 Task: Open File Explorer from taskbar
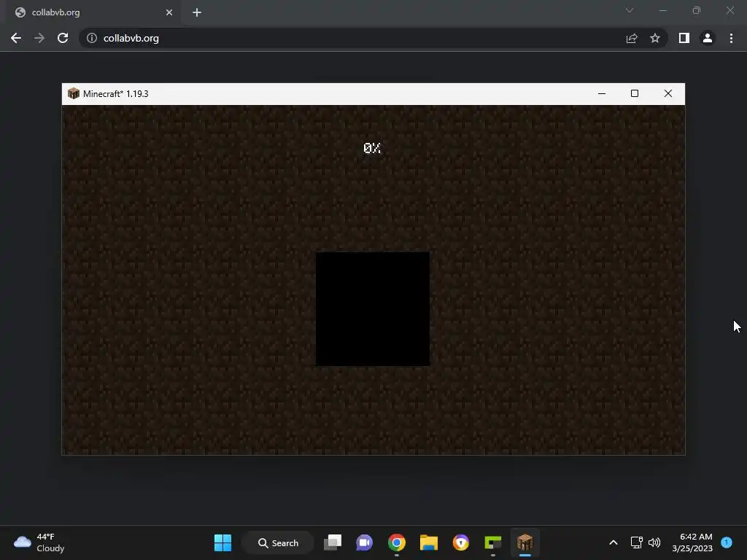429,542
